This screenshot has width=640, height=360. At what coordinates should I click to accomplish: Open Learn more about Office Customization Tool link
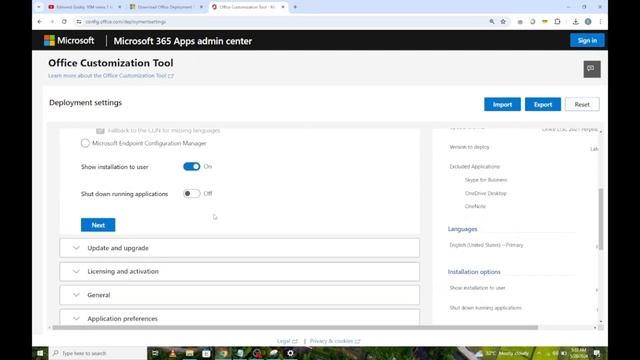point(111,76)
